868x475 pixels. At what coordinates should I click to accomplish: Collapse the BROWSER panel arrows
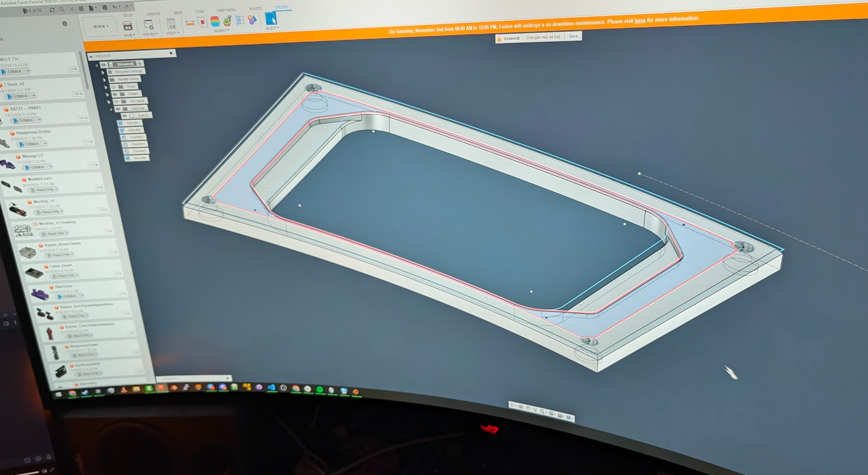(x=91, y=57)
